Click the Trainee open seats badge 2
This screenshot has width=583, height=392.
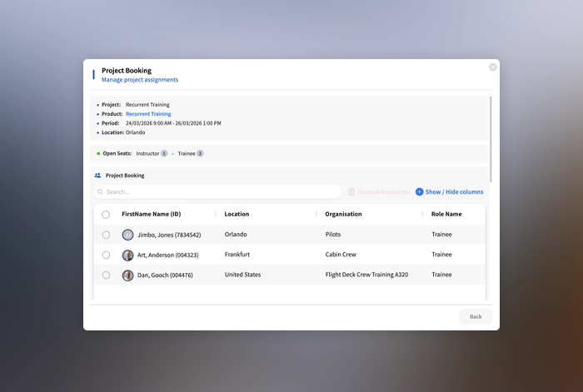[200, 153]
